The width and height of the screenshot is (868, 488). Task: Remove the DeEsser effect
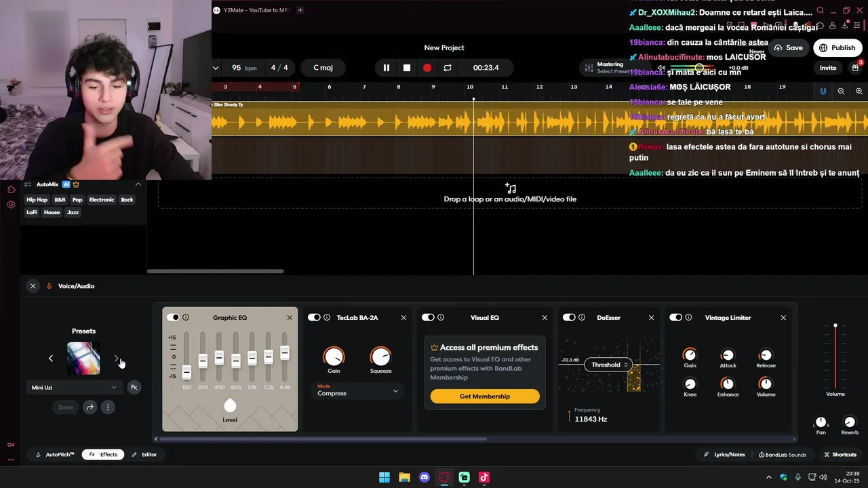coord(652,318)
